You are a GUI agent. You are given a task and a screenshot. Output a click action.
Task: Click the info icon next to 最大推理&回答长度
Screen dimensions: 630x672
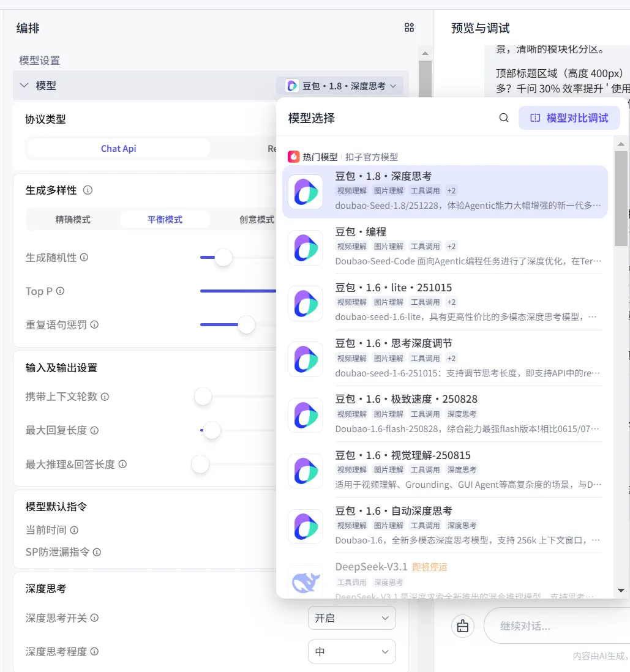(122, 464)
